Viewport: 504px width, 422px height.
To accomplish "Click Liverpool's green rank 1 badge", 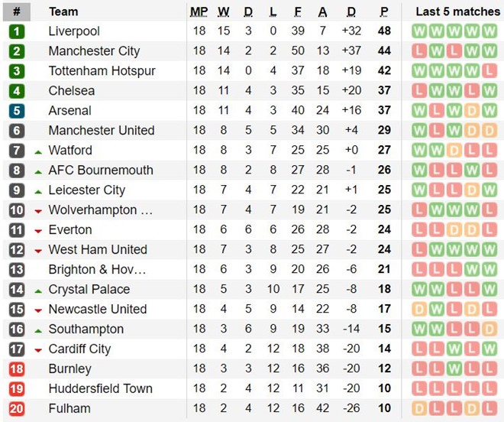I will click(17, 31).
